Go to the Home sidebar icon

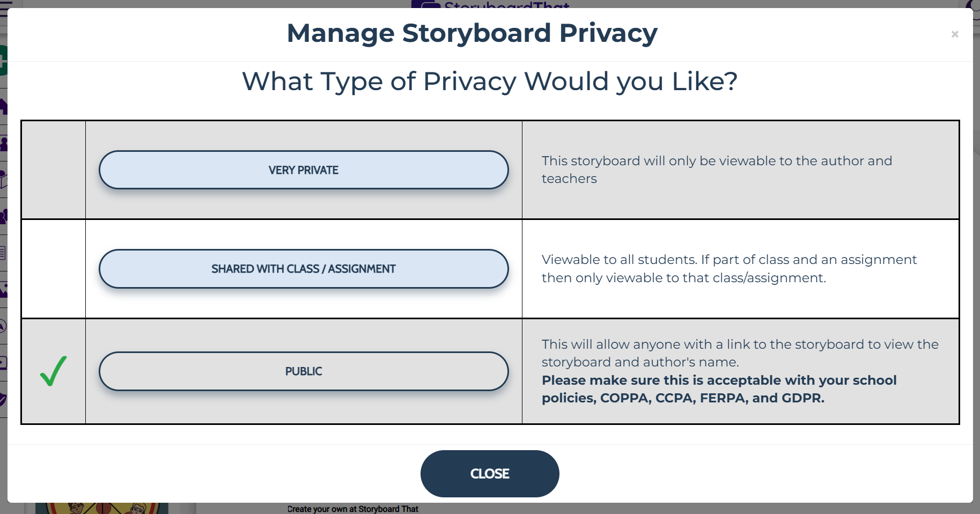point(3,106)
